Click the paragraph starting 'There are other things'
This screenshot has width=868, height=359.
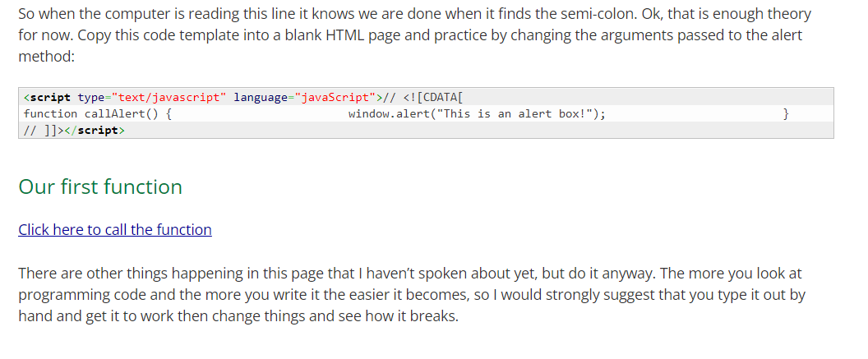click(x=412, y=295)
